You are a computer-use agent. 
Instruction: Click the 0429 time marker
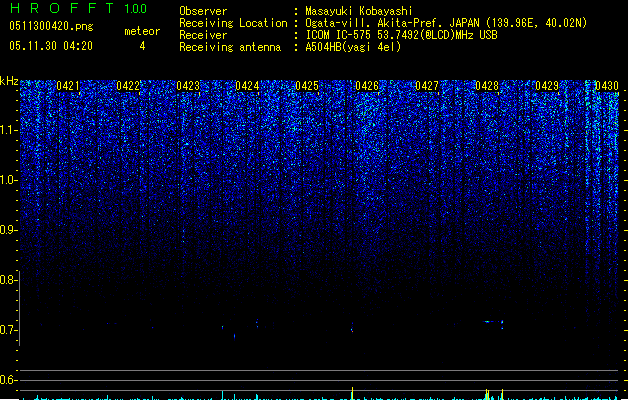(547, 86)
